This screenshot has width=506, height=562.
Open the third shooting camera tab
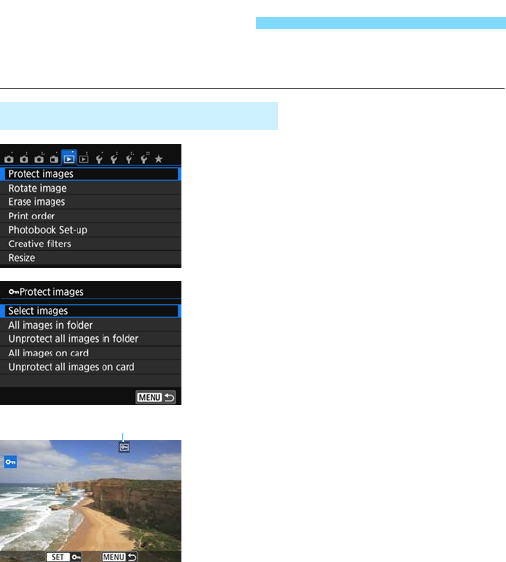pos(39,158)
